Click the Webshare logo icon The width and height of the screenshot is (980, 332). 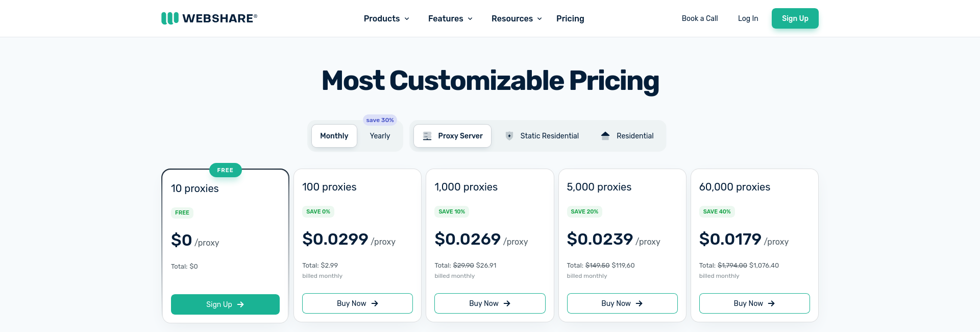click(x=170, y=18)
